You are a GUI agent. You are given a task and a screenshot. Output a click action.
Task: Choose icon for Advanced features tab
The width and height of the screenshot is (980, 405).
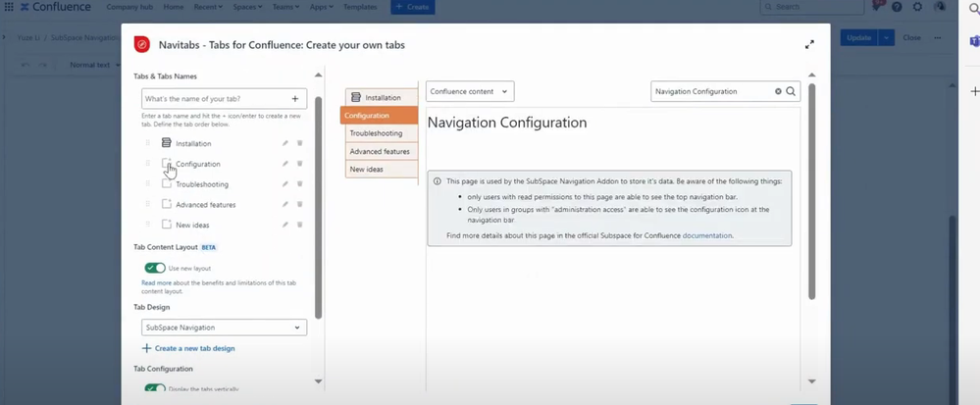(x=166, y=204)
